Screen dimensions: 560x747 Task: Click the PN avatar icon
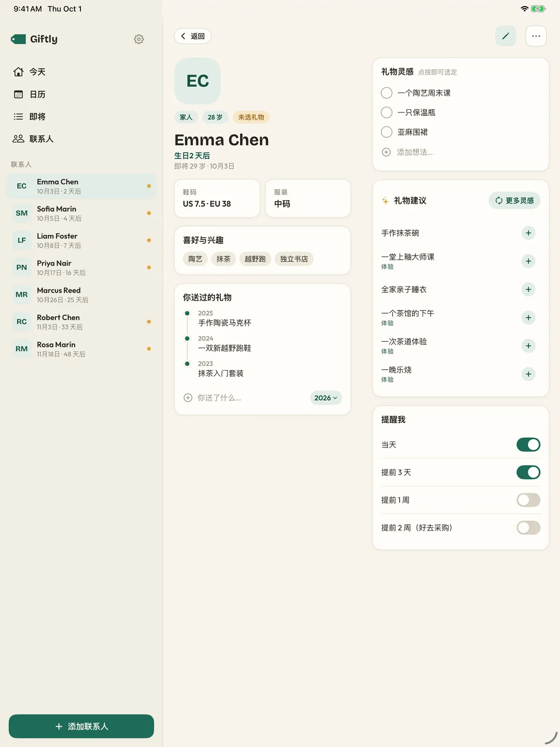click(x=21, y=267)
